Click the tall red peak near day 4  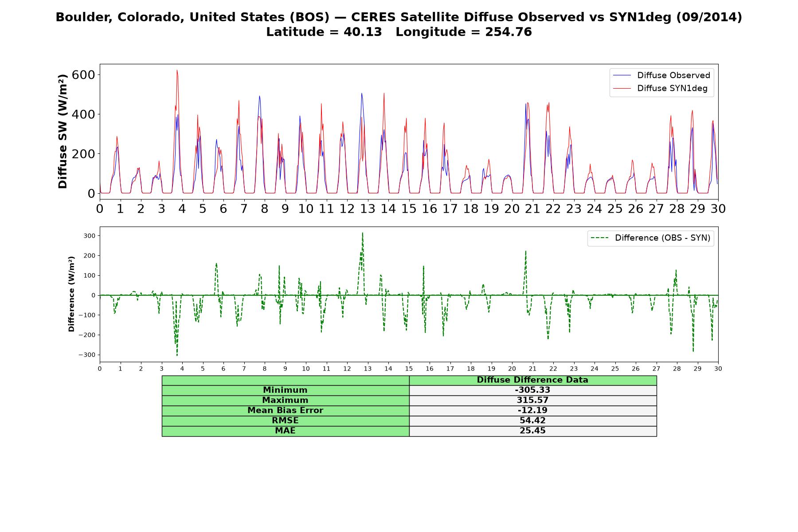[x=177, y=71]
